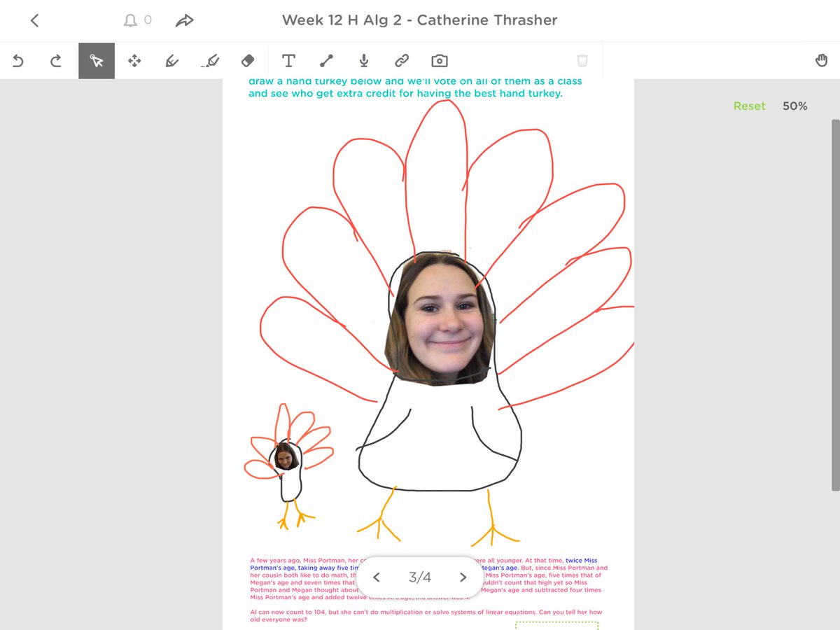The height and width of the screenshot is (630, 840).
Task: Pick the Eraser tool
Action: click(x=248, y=61)
